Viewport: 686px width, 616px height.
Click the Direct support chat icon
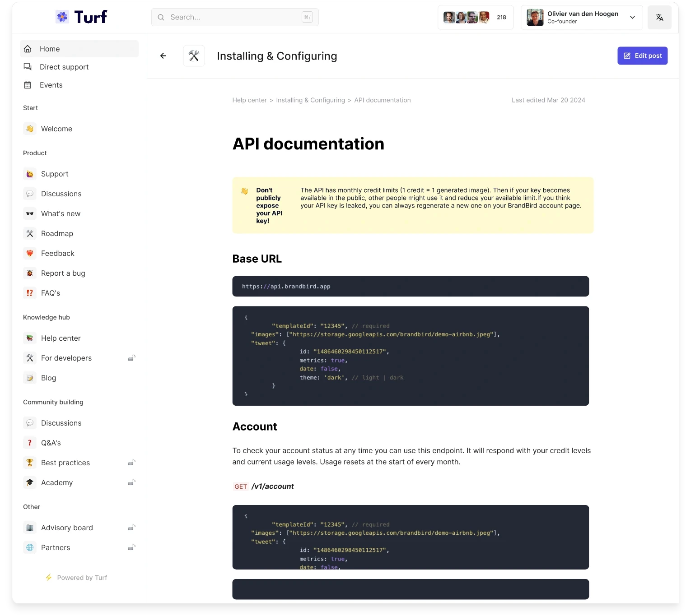tap(27, 67)
